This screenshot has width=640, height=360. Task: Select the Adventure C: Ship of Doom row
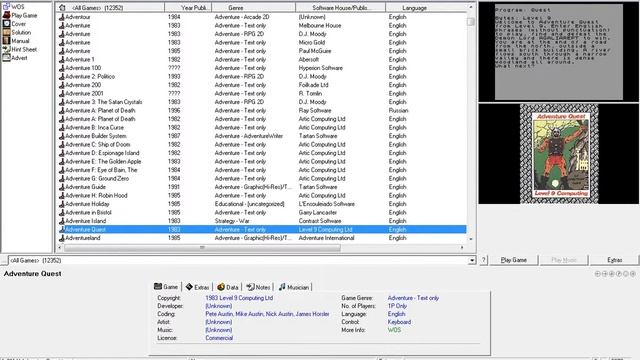click(x=262, y=144)
